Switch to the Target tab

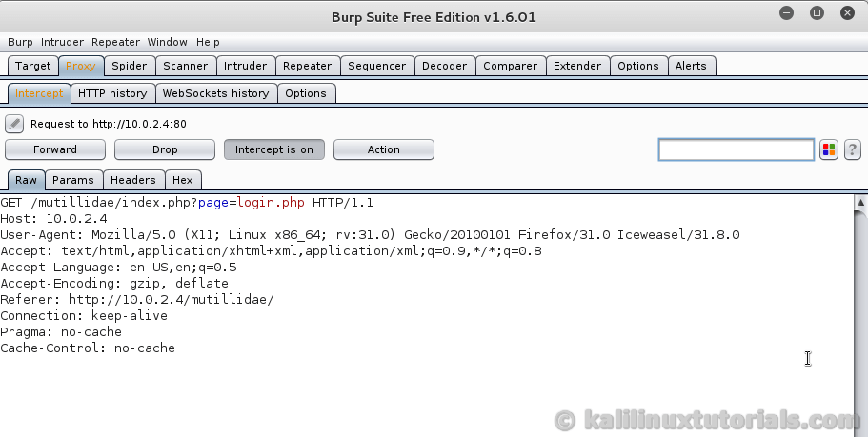click(32, 66)
